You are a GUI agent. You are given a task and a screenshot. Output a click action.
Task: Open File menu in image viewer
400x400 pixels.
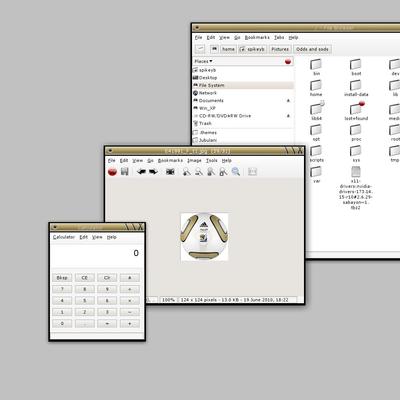(112, 160)
